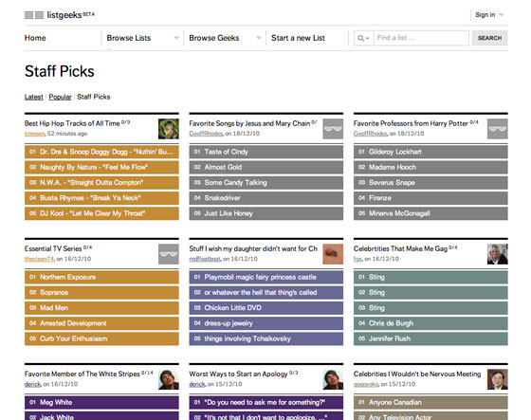Open derick's avatar beside Worst Ways to Start an Apology
Viewport: 531px width, 420px height.
click(x=333, y=379)
